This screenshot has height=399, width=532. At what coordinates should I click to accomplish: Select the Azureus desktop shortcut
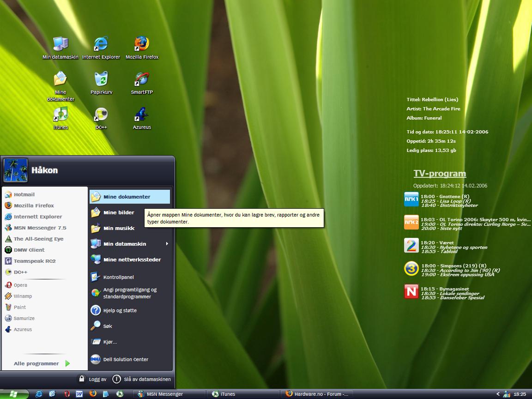142,115
